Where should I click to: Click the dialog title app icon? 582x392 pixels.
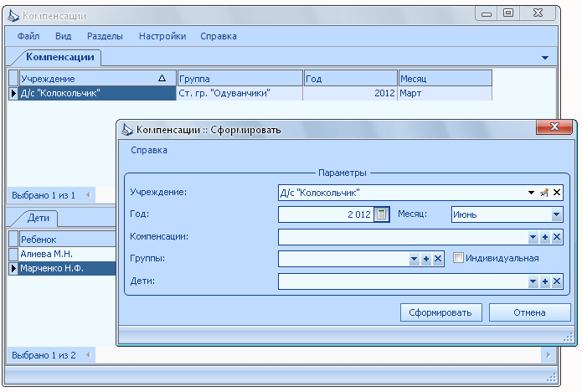pyautogui.click(x=127, y=130)
